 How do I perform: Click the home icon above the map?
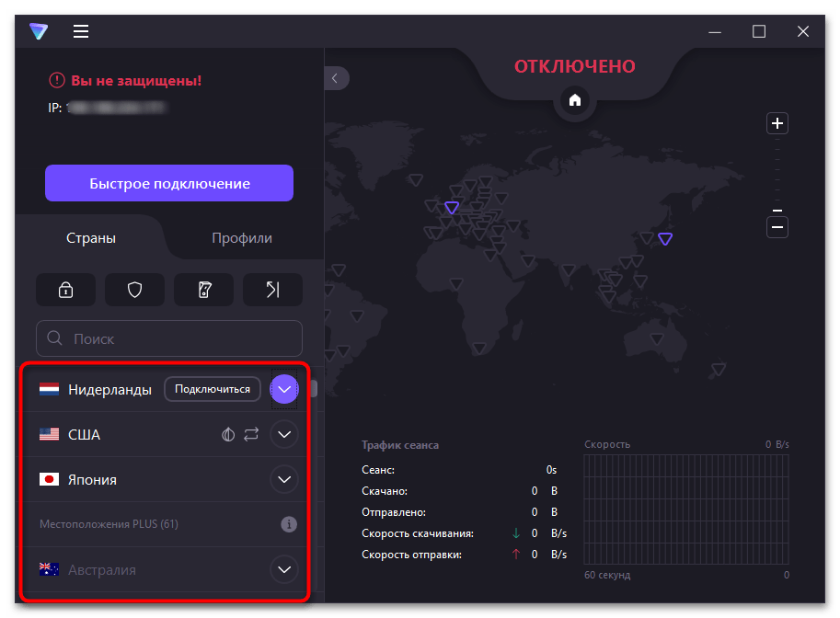tap(575, 100)
